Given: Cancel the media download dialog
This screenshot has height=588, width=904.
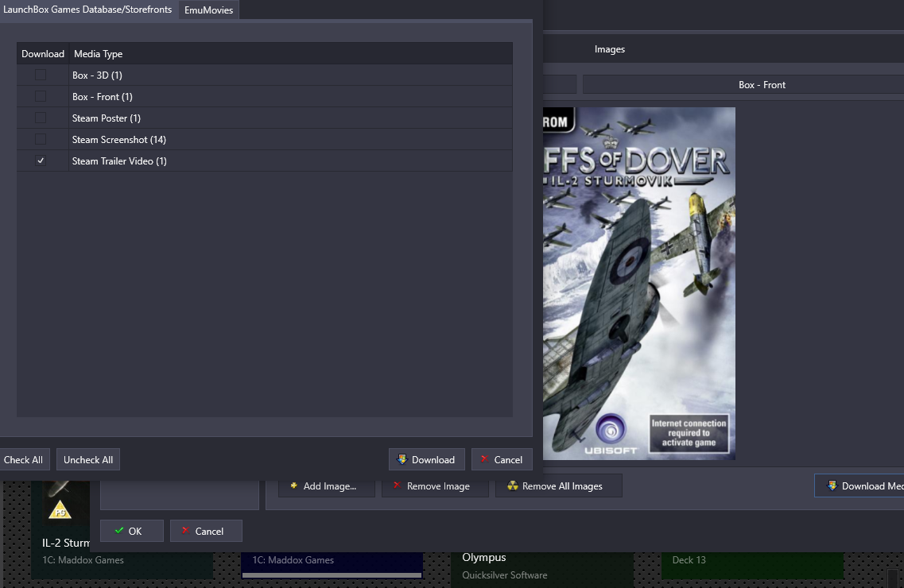Looking at the screenshot, I should pyautogui.click(x=502, y=459).
